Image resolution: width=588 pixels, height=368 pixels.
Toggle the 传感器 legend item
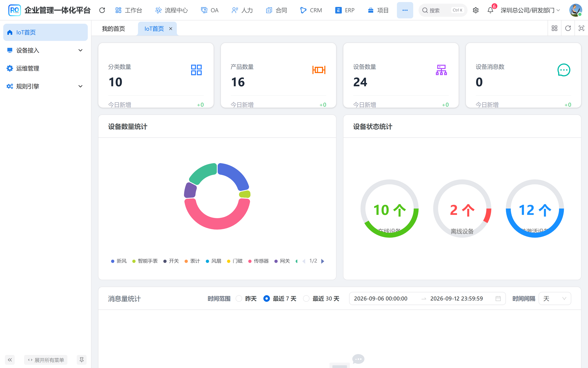[x=258, y=261]
